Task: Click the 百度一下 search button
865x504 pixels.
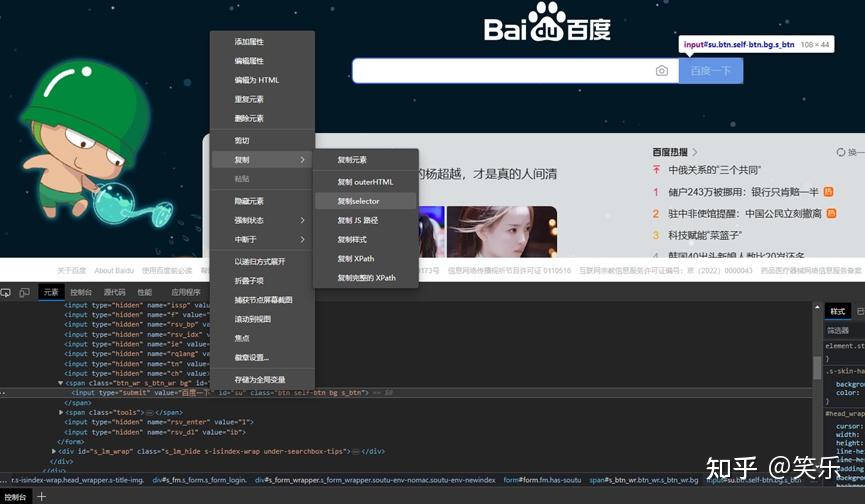Action: click(x=711, y=71)
